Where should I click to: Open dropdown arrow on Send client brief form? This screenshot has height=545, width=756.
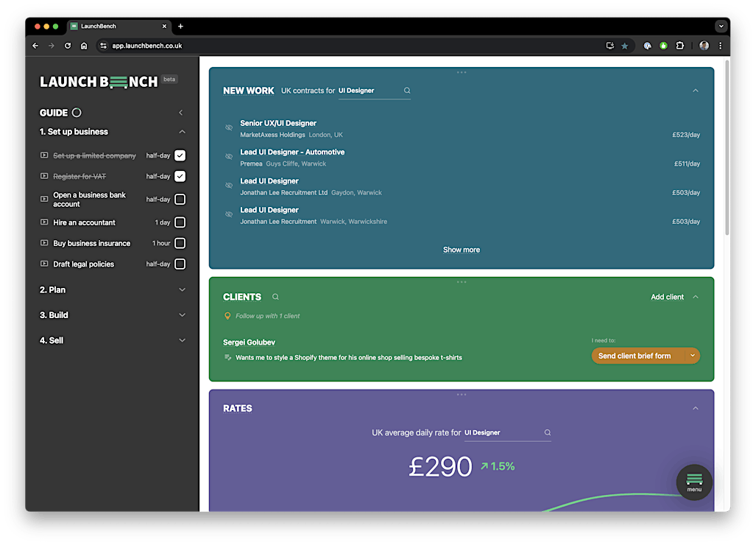point(692,356)
